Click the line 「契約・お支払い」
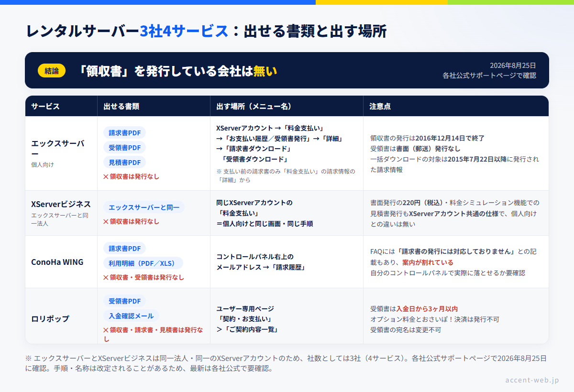Viewport: 574px width, 392px height. click(x=244, y=319)
